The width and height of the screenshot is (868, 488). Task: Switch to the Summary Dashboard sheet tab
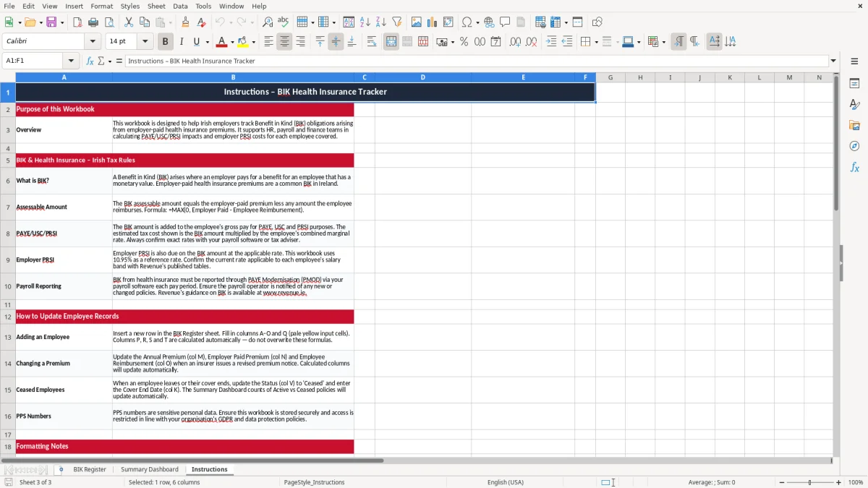149,469
